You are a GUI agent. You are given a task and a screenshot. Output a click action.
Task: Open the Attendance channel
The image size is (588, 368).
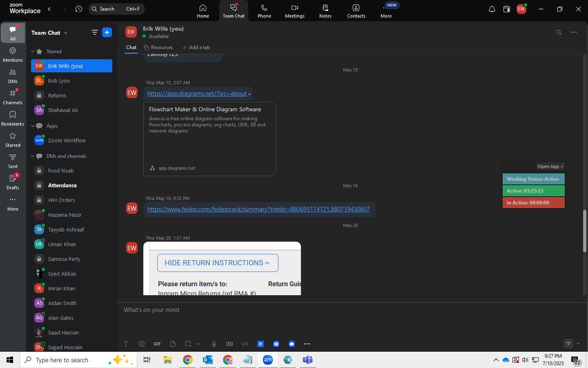point(71,185)
